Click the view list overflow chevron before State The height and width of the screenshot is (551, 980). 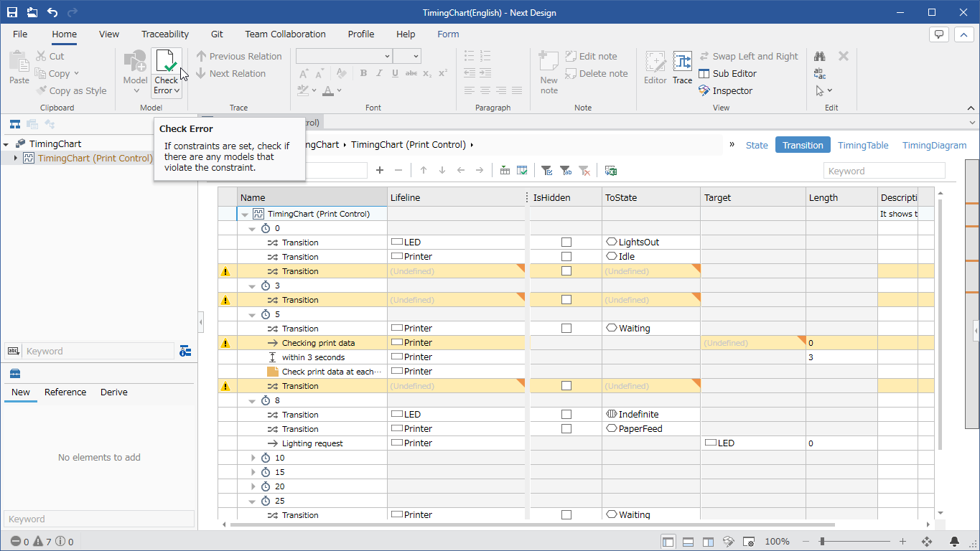pos(732,144)
